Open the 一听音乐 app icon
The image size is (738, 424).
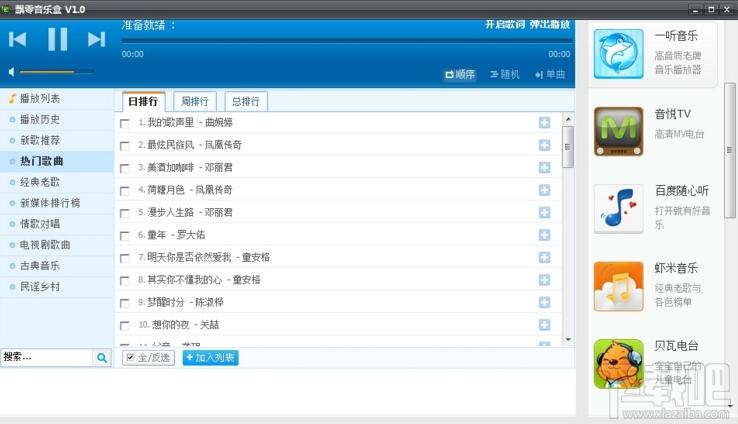pos(618,54)
